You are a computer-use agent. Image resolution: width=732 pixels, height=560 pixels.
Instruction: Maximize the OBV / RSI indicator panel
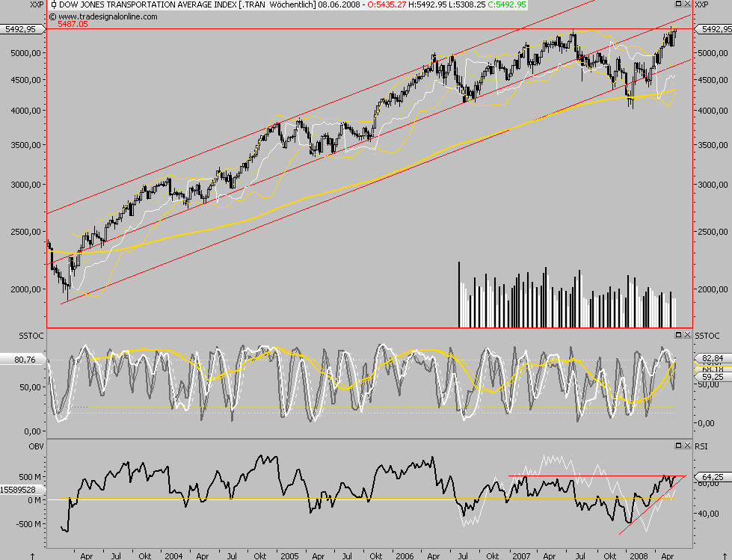coord(679,445)
